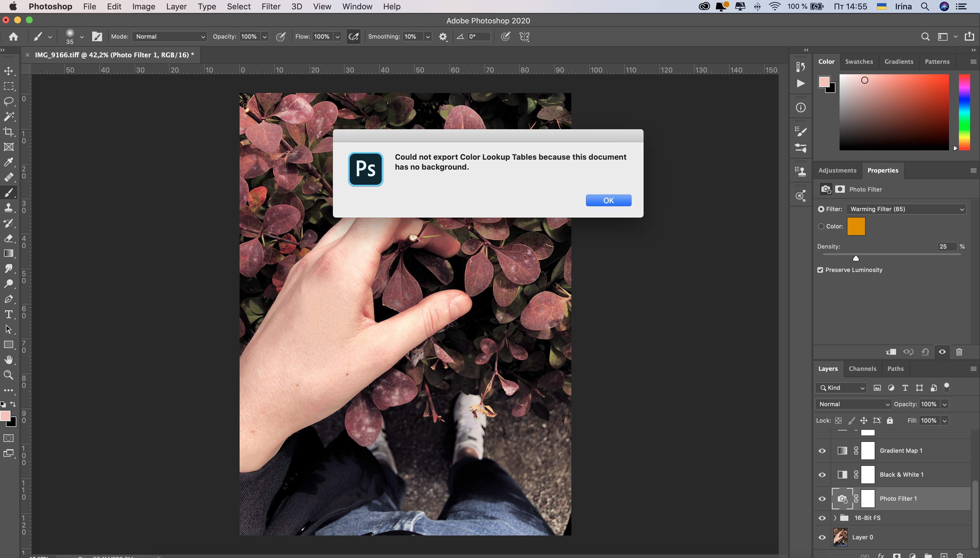980x558 pixels.
Task: Click the hue spectrum strip in Color panel
Action: tap(964, 112)
